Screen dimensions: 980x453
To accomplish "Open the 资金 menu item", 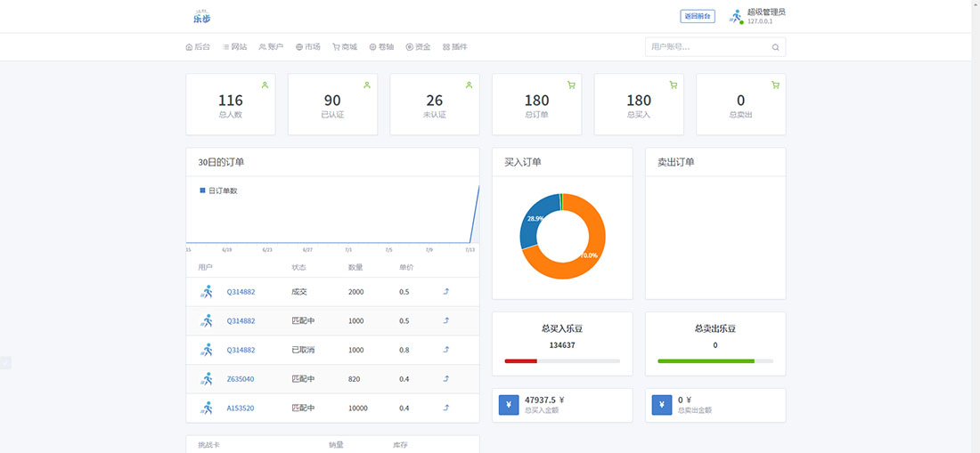I will [x=418, y=47].
